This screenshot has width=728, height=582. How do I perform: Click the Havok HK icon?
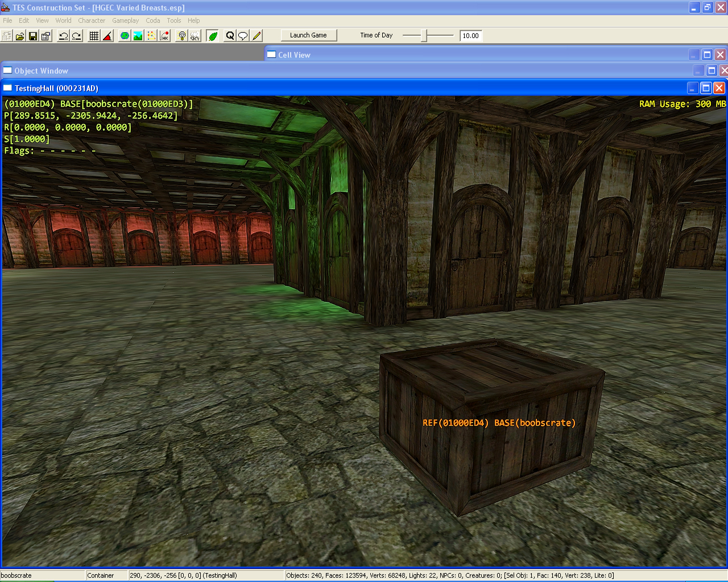point(164,36)
